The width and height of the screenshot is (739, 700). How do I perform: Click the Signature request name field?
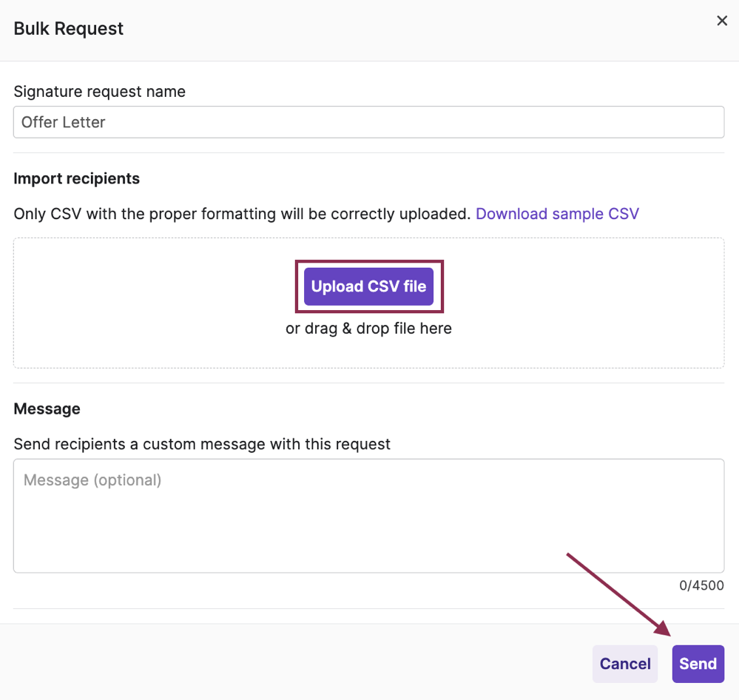(368, 122)
